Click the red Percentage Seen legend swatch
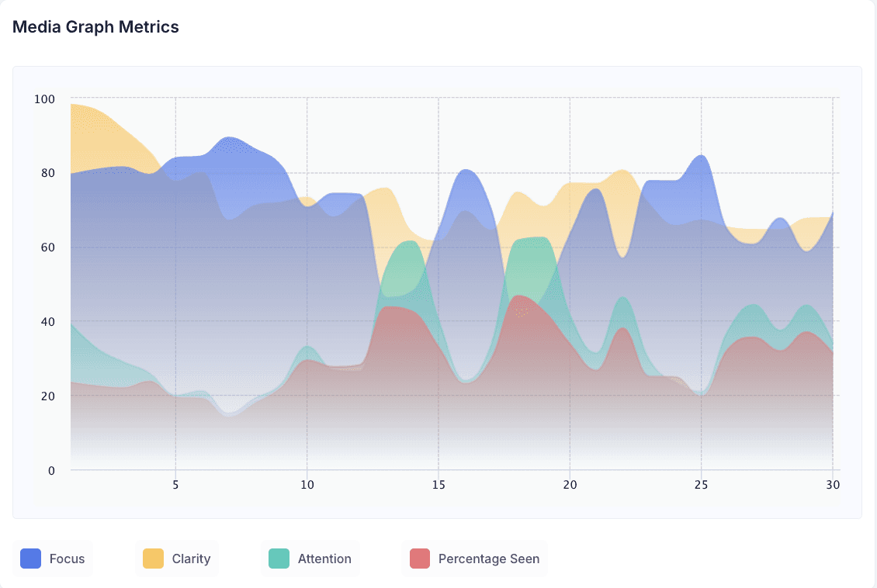 click(x=420, y=559)
